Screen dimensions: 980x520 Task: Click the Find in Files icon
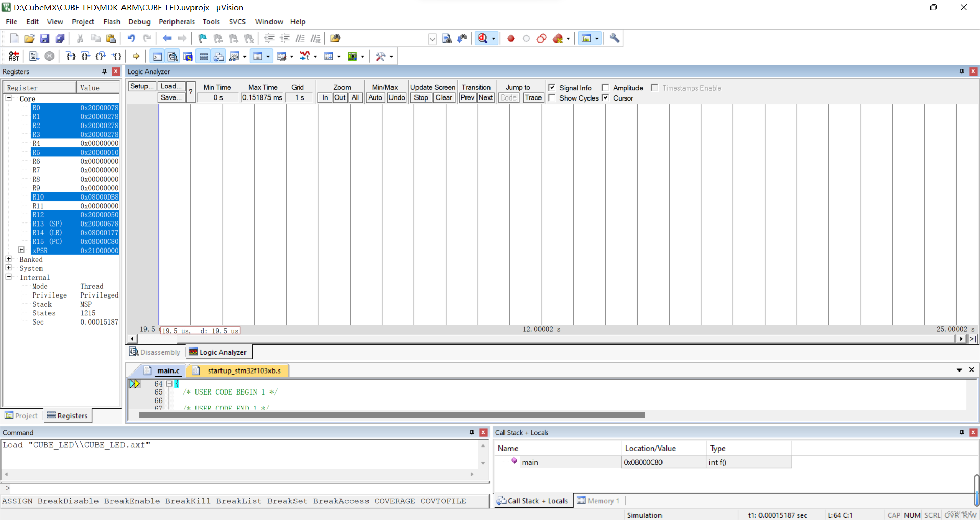click(335, 38)
